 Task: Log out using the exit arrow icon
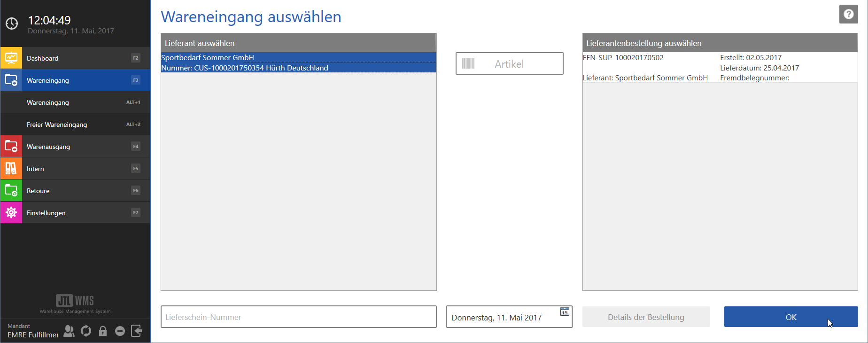coord(137,331)
